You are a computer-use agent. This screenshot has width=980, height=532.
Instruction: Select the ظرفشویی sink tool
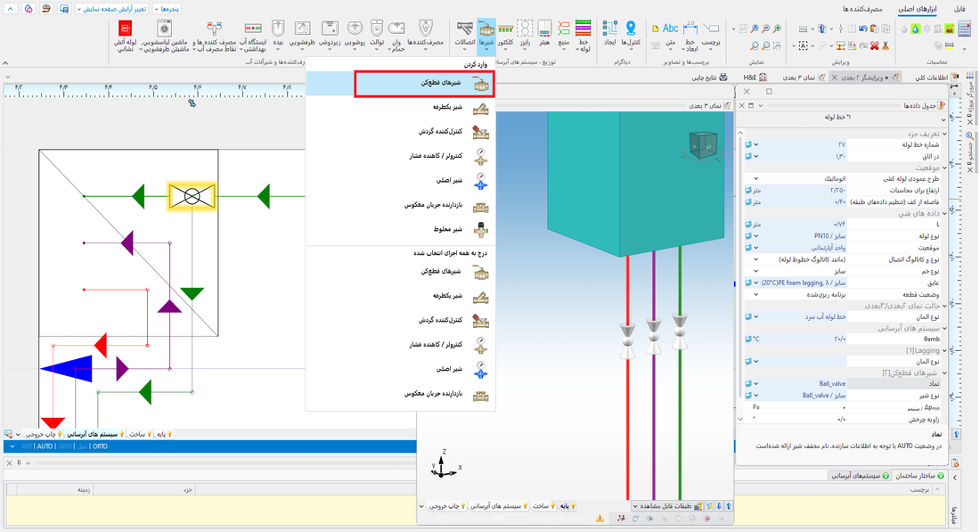pos(303,34)
